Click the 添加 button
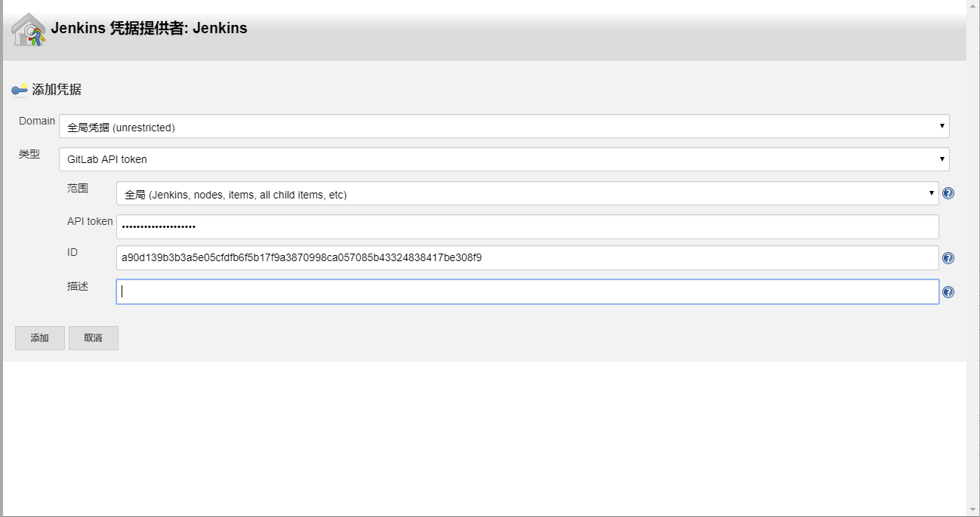The height and width of the screenshot is (517, 980). point(40,338)
